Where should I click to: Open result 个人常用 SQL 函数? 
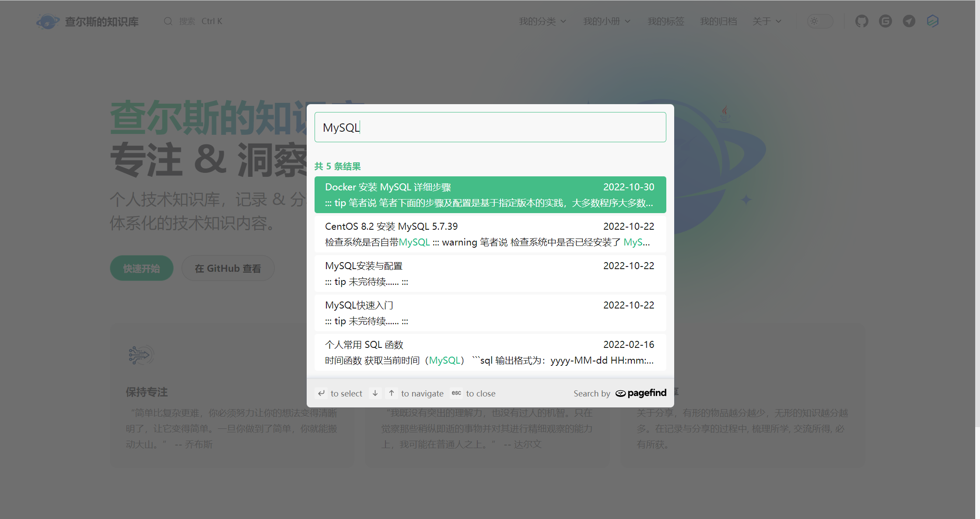click(490, 352)
